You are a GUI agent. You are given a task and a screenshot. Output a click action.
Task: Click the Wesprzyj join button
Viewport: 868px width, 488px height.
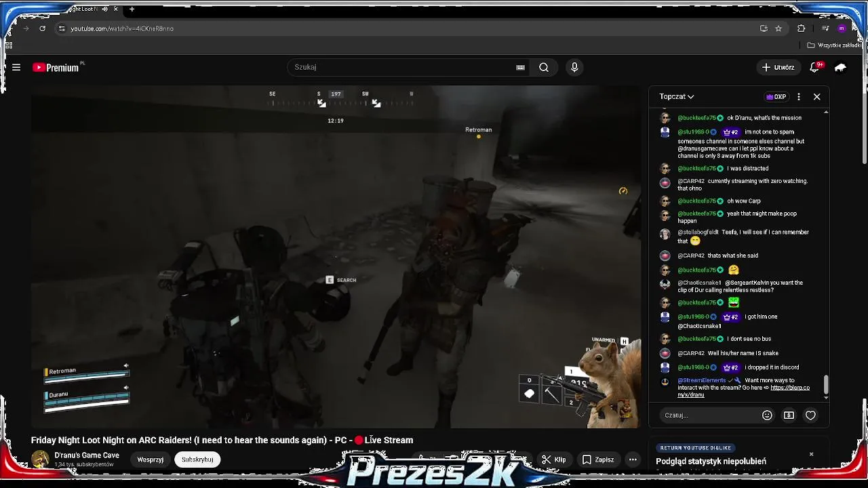pyautogui.click(x=151, y=460)
